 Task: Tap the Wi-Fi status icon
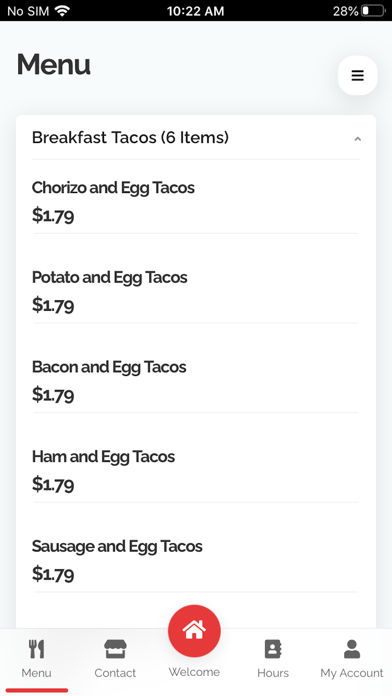pos(63,11)
